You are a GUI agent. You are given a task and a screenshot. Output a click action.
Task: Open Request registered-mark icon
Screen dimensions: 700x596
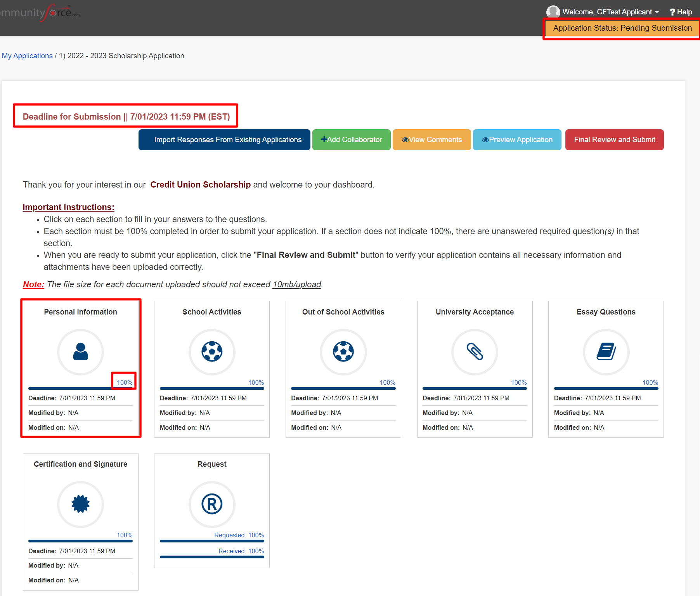(212, 504)
